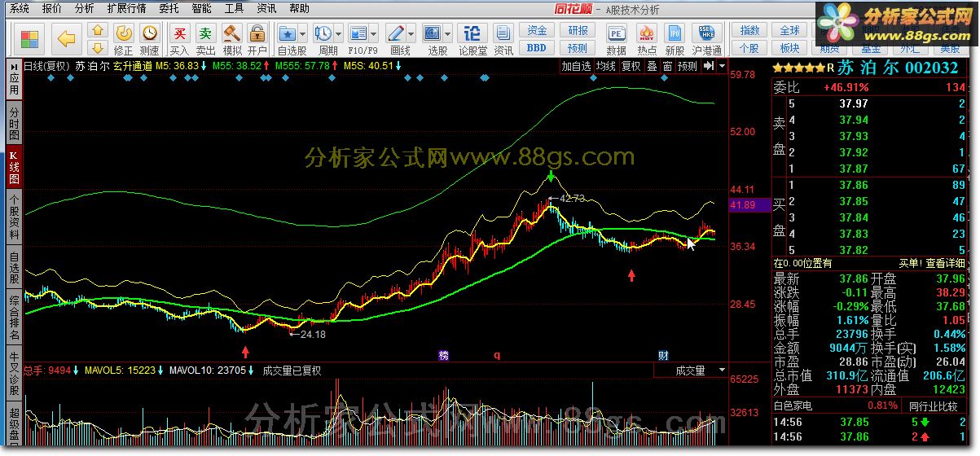The image size is (980, 456).
Task: Click the 买入 buy icon
Action: [x=179, y=39]
